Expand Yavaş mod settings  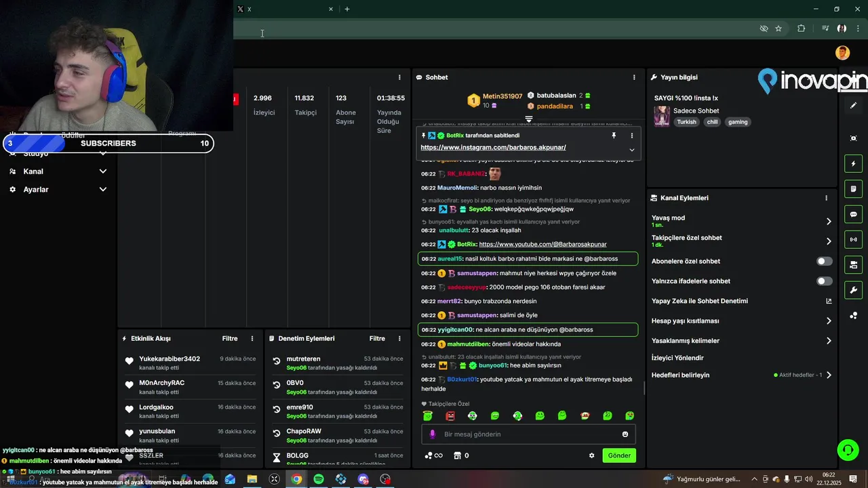coord(829,221)
